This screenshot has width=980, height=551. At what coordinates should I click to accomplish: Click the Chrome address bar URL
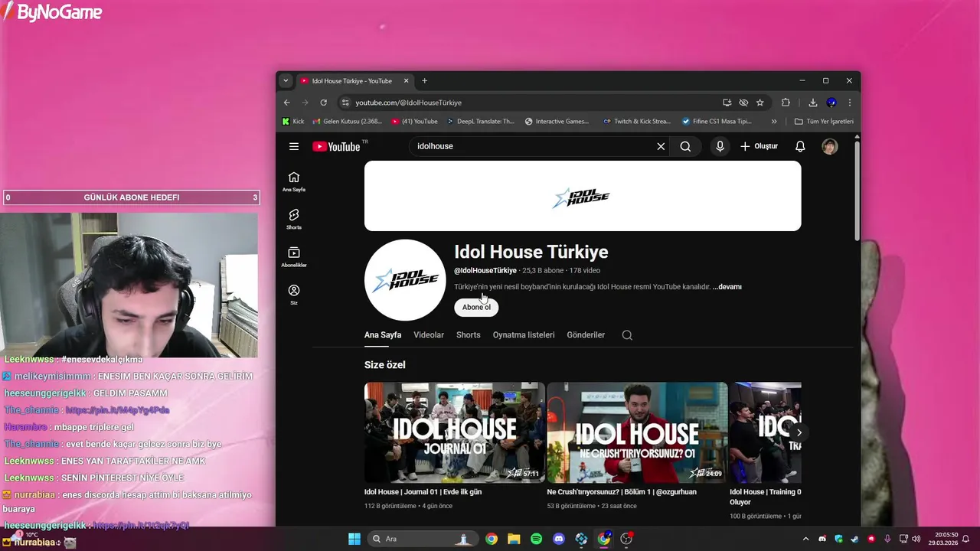pos(408,103)
